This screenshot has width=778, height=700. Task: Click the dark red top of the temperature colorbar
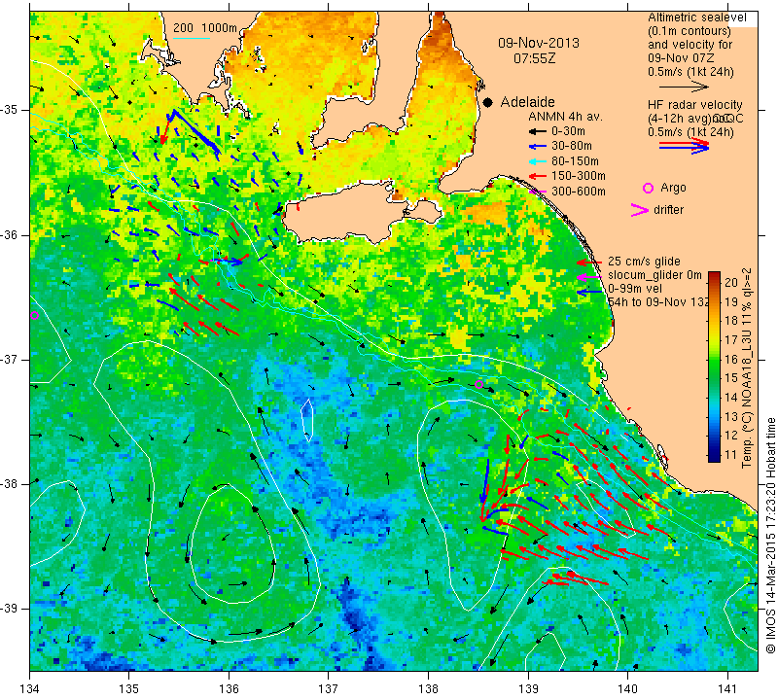714,276
